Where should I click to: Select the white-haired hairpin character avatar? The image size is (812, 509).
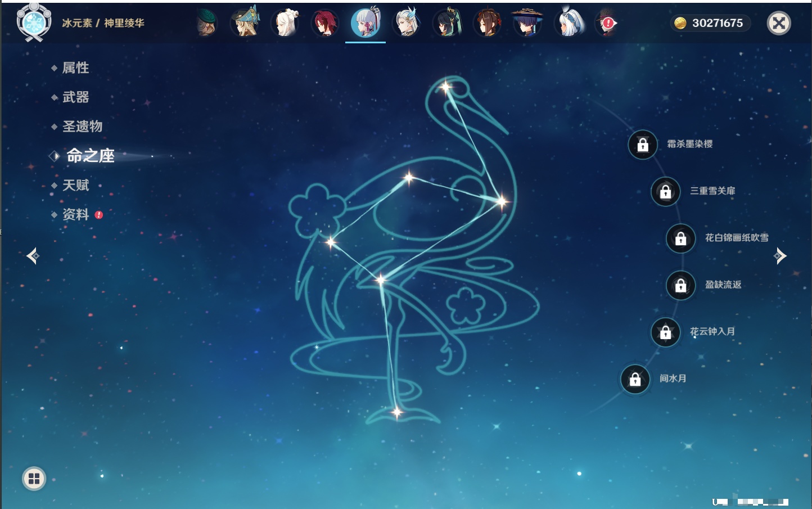click(286, 24)
